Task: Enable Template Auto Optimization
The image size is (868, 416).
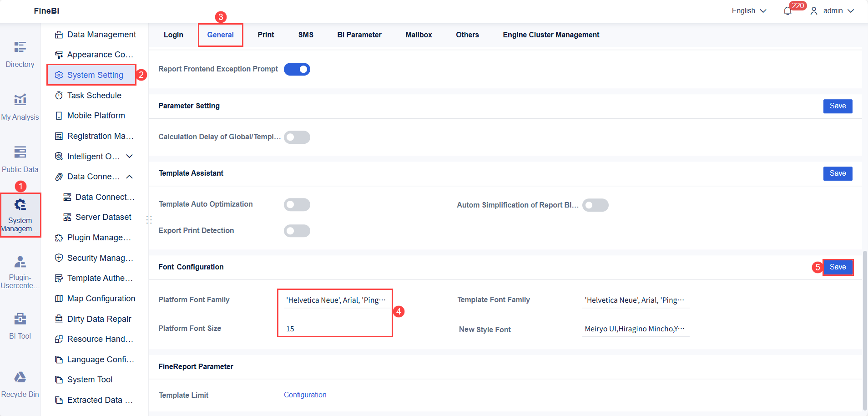Action: tap(297, 204)
